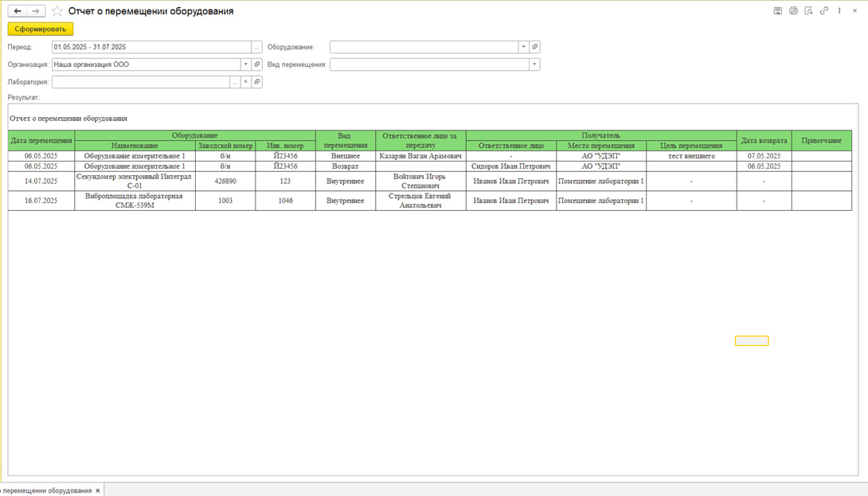The height and width of the screenshot is (496, 868).
Task: Select the 06.05.2025 return date cell
Action: [x=764, y=166]
